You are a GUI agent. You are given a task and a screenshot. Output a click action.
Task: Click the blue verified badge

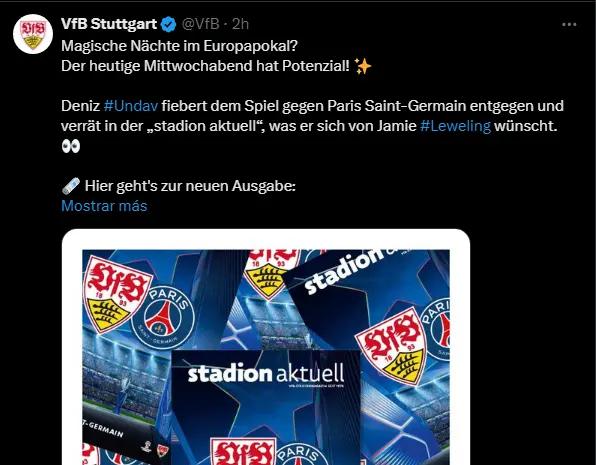(x=168, y=24)
